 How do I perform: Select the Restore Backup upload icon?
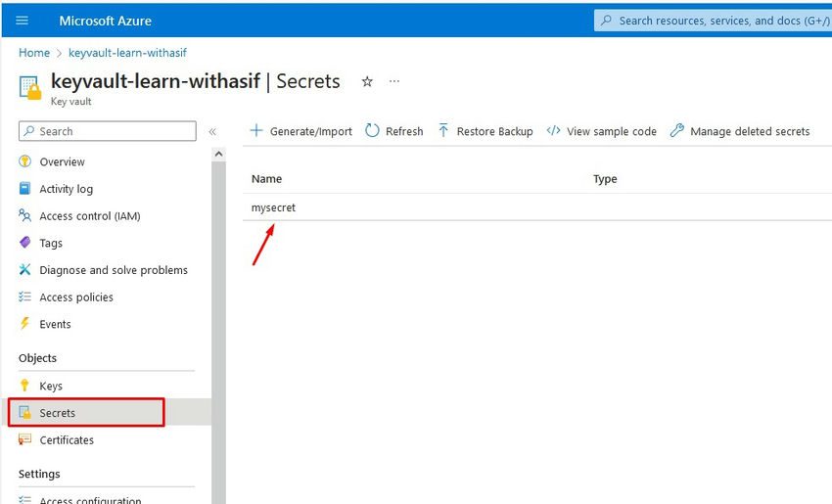[x=443, y=130]
